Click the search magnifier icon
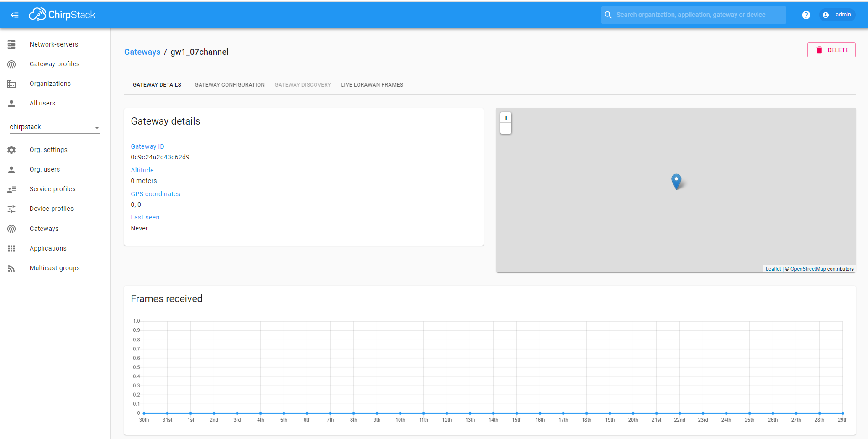 coord(608,15)
